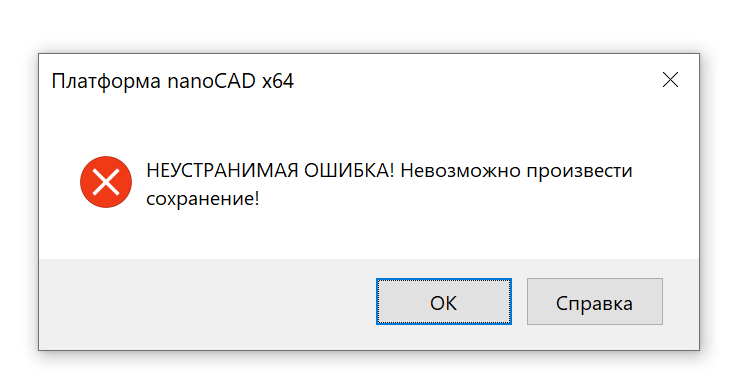This screenshot has width=756, height=384.
Task: Click the dialog's title bar
Action: point(369,80)
